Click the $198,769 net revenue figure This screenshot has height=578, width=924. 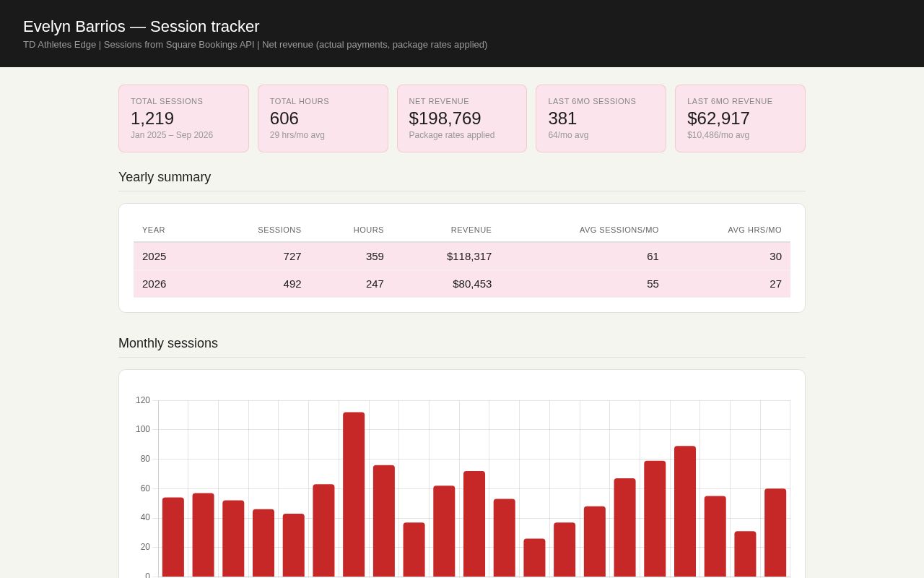[x=445, y=118]
